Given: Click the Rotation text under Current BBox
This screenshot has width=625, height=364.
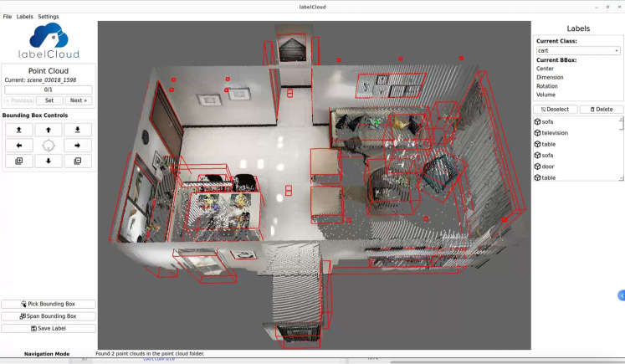Looking at the screenshot, I should 547,86.
